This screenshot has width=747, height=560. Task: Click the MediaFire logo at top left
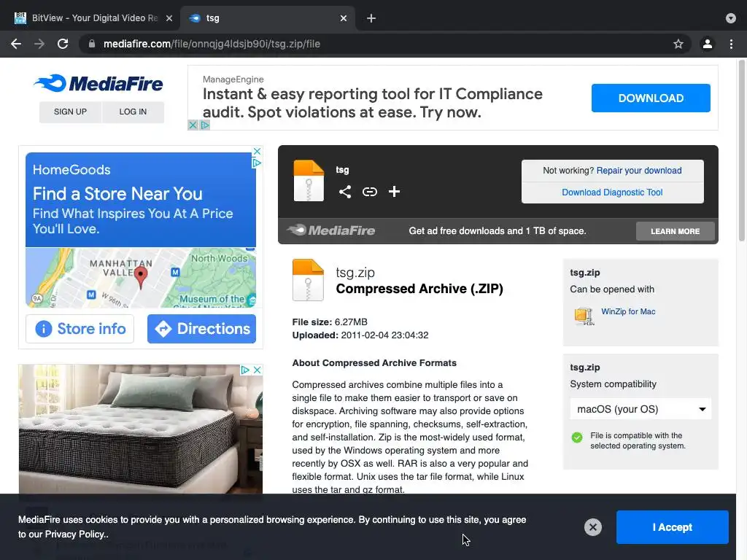(98, 83)
